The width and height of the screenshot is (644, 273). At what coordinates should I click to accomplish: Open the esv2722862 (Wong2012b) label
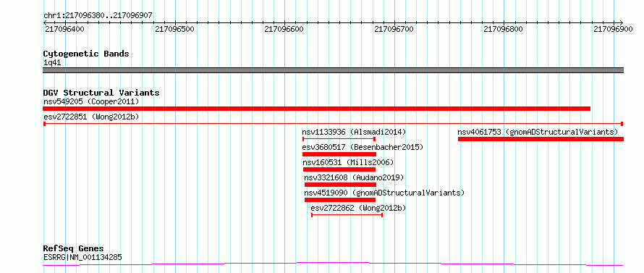(359, 208)
